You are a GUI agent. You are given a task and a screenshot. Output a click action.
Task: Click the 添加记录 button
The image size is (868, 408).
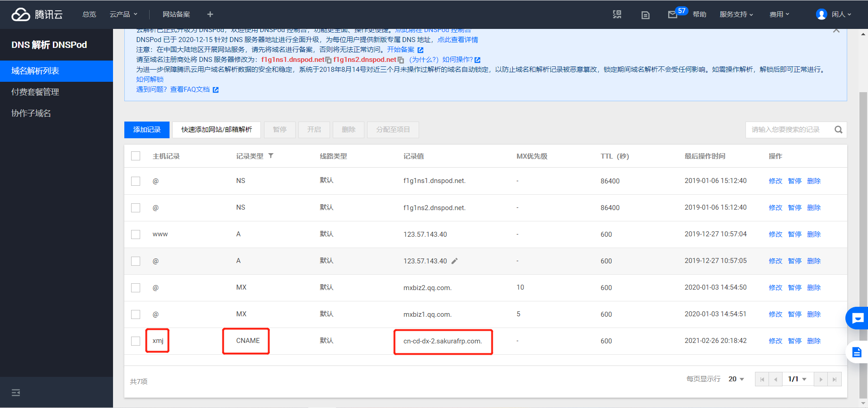(147, 130)
